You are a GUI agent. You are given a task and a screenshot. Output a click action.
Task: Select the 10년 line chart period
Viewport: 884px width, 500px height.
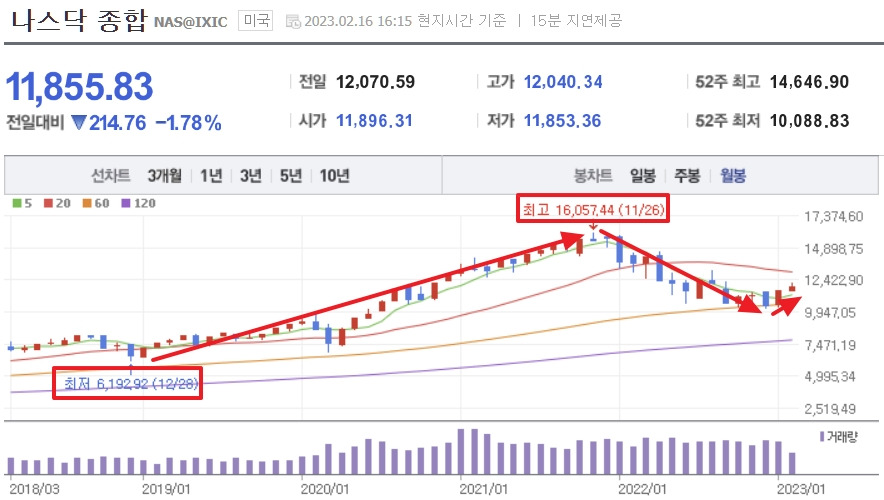click(x=334, y=176)
